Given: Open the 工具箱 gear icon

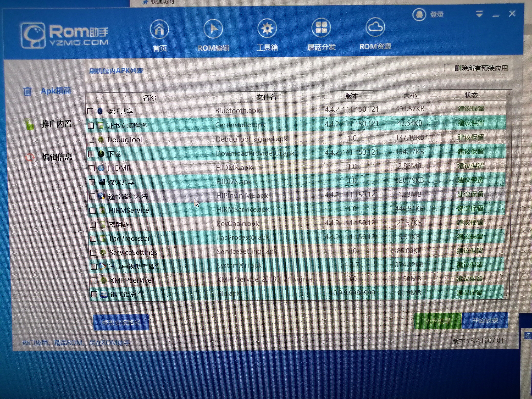Looking at the screenshot, I should click(267, 28).
